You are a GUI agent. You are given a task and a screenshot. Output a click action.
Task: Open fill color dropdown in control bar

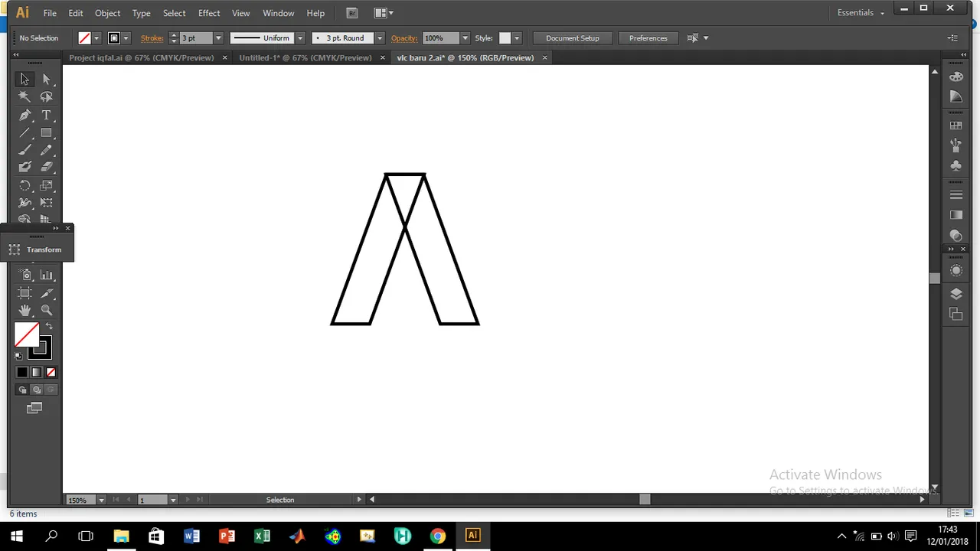pos(96,38)
